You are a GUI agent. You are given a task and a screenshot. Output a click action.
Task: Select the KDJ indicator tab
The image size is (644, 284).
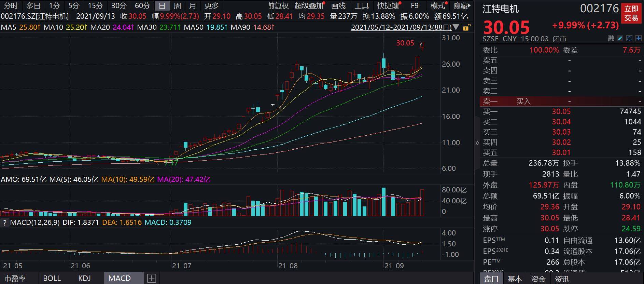pos(84,278)
